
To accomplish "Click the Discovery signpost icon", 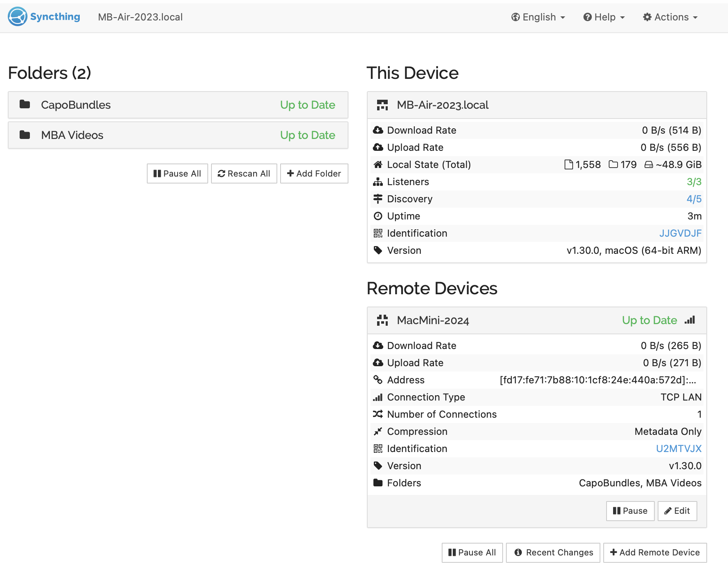I will 378,199.
